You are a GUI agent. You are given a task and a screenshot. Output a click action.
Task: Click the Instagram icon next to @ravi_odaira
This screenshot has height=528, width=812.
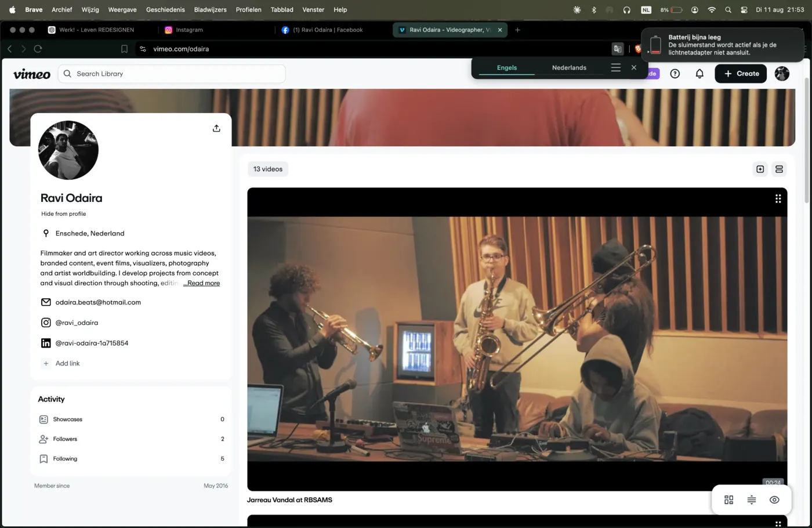click(x=46, y=323)
